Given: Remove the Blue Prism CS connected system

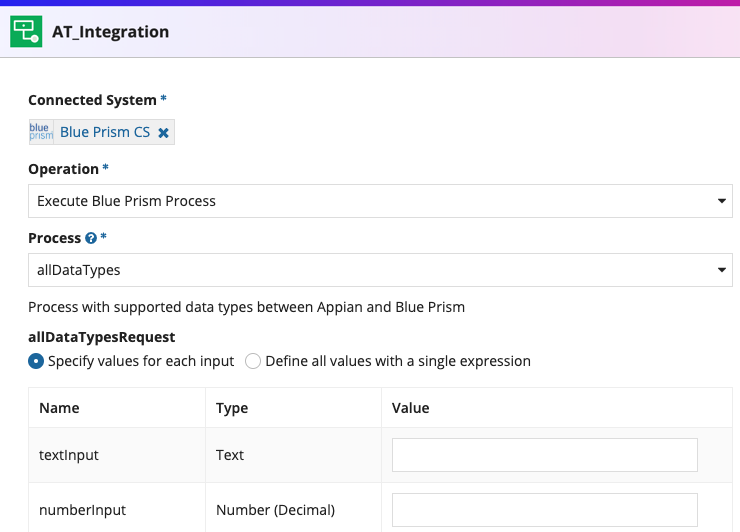Looking at the screenshot, I should coord(163,133).
